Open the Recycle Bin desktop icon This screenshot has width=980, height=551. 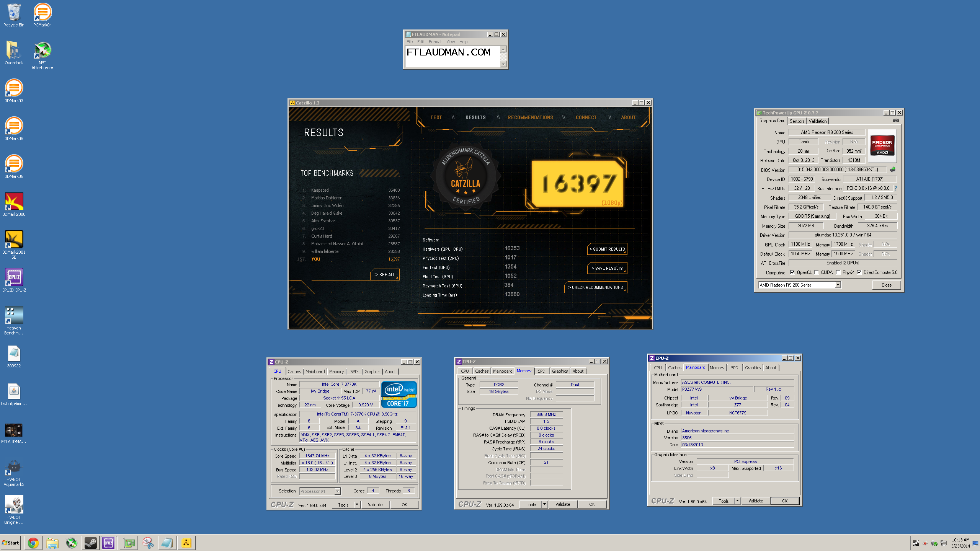coord(14,15)
